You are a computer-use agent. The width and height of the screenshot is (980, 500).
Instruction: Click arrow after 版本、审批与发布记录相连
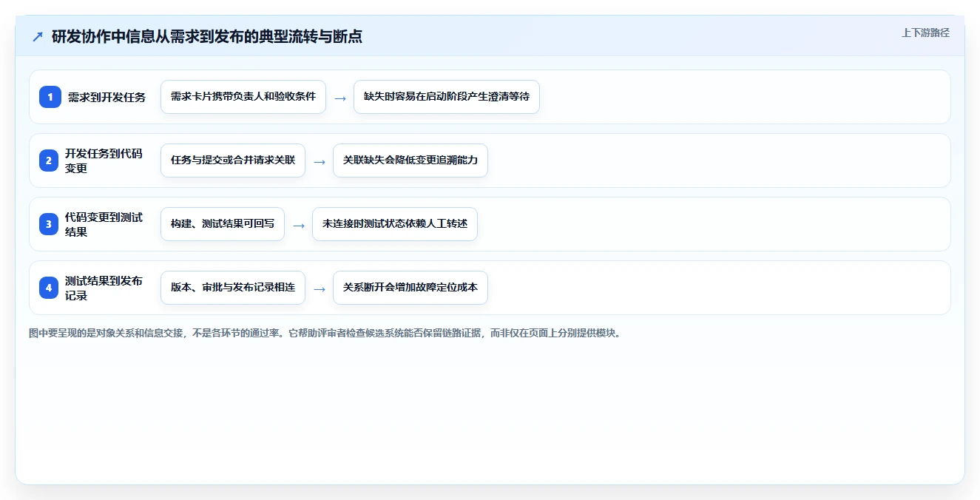pos(320,288)
